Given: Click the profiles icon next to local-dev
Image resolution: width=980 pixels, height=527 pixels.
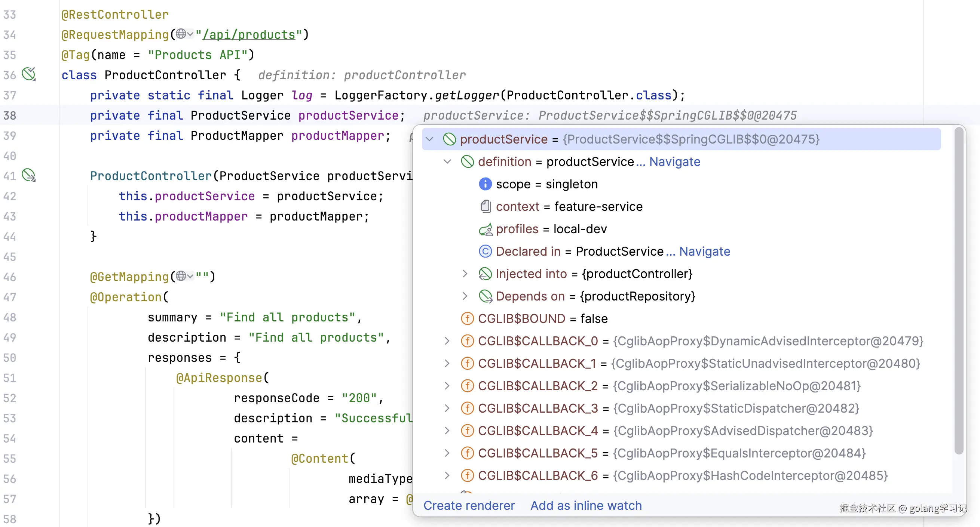Looking at the screenshot, I should (x=485, y=229).
